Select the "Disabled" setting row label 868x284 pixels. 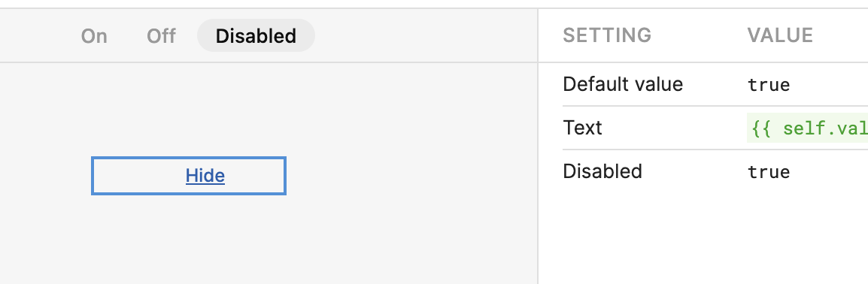(x=602, y=171)
